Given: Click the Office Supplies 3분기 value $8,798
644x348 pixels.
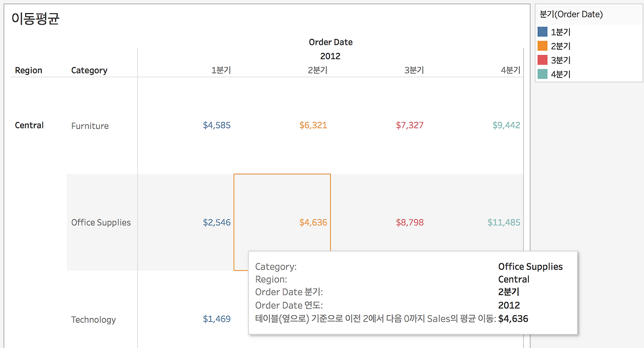Looking at the screenshot, I should 410,222.
